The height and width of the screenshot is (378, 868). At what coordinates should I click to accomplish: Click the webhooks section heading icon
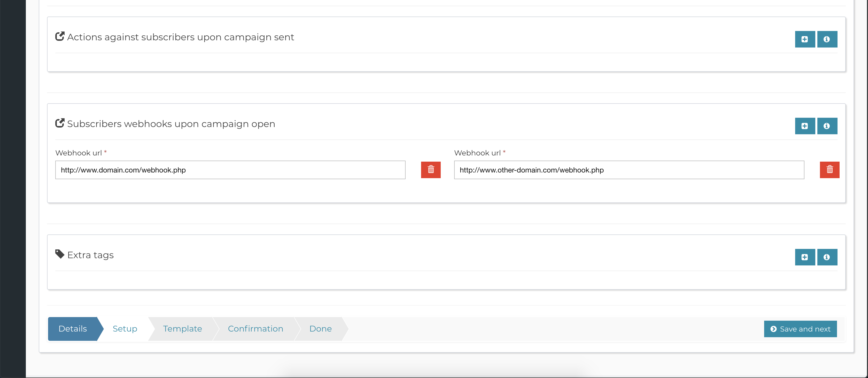point(60,123)
